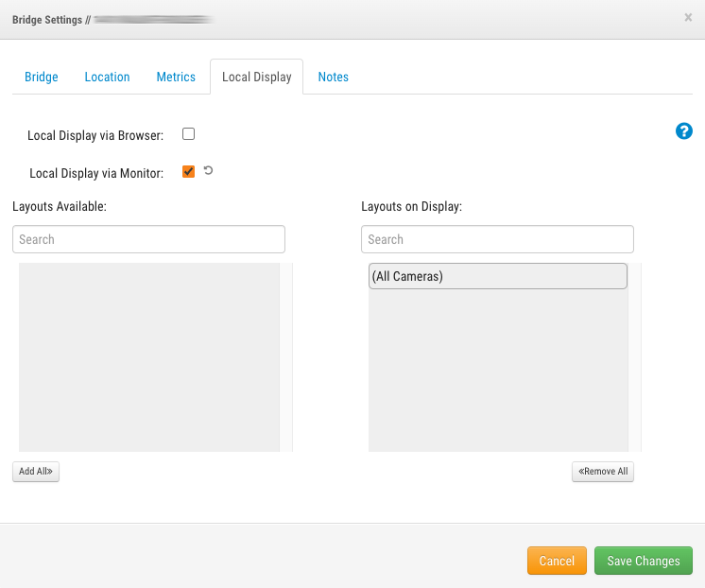Viewport: 705px width, 588px height.
Task: Open the Location tab
Action: (x=107, y=77)
